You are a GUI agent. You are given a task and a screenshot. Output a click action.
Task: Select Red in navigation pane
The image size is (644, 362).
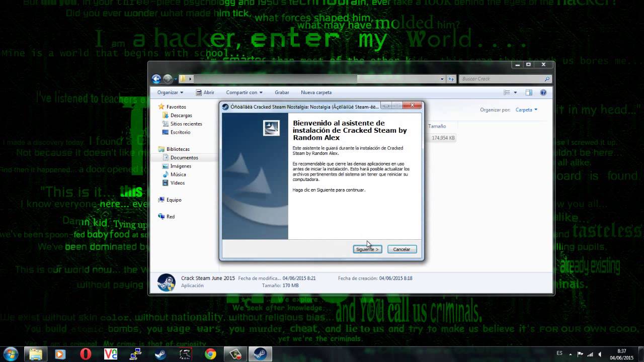click(171, 217)
